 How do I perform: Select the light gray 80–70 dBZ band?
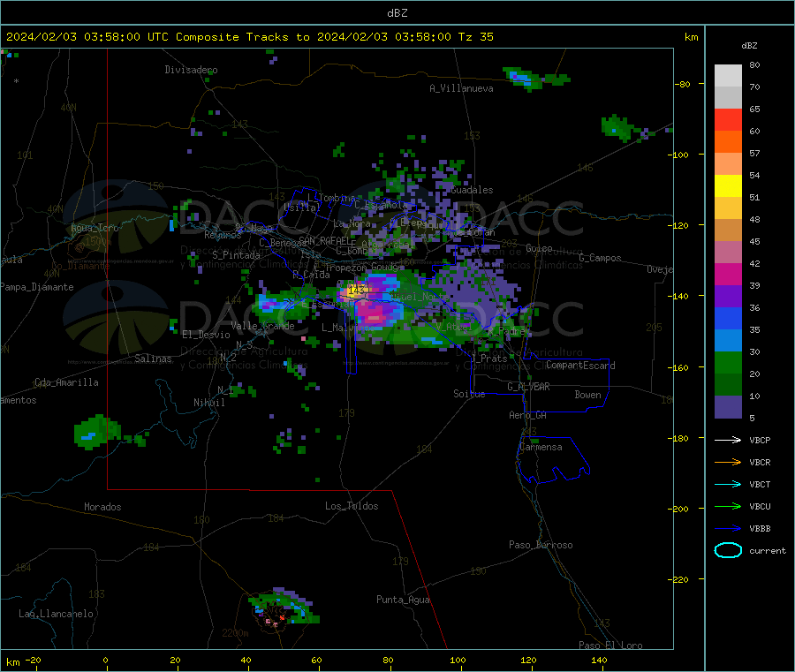click(728, 76)
